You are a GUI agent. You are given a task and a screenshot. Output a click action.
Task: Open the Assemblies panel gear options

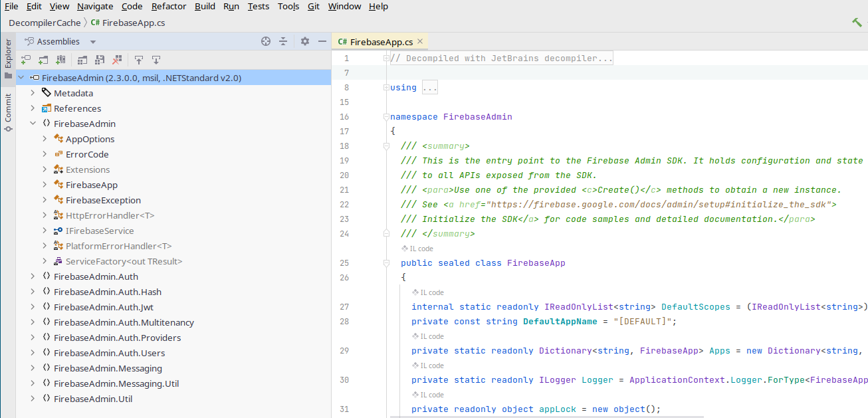coord(305,41)
